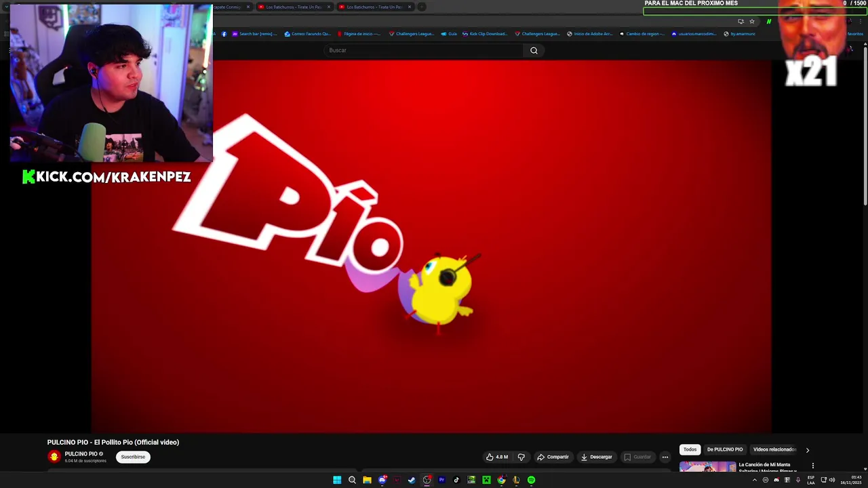The image size is (868, 488).
Task: Open a new browser tab
Action: click(x=422, y=7)
